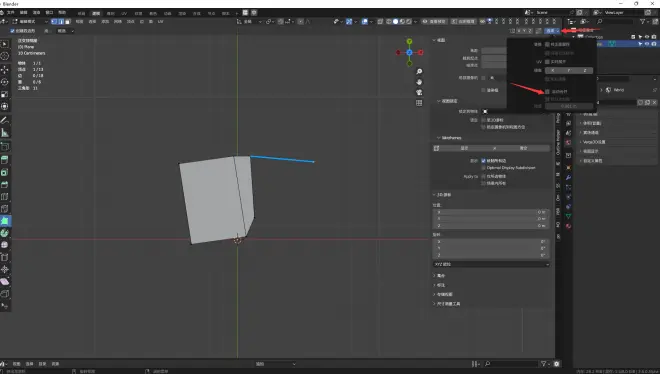Switch to UV workspace tab
Screen dimensions: 660x374
point(124,13)
